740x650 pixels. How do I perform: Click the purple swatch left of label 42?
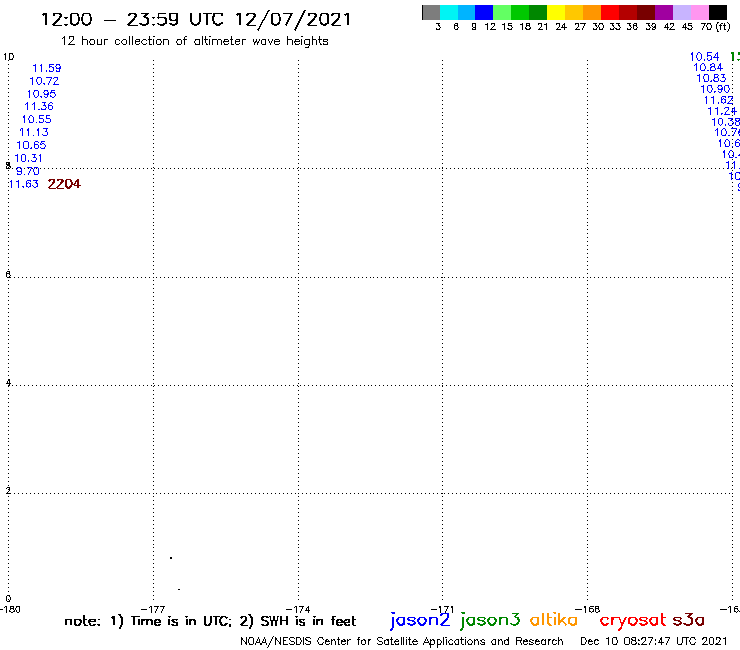coord(664,12)
